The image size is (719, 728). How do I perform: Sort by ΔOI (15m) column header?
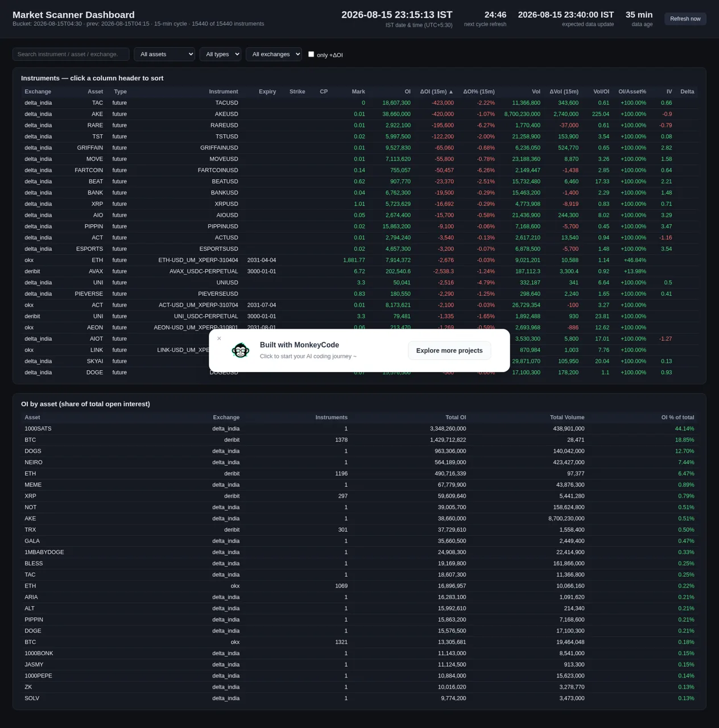point(436,92)
